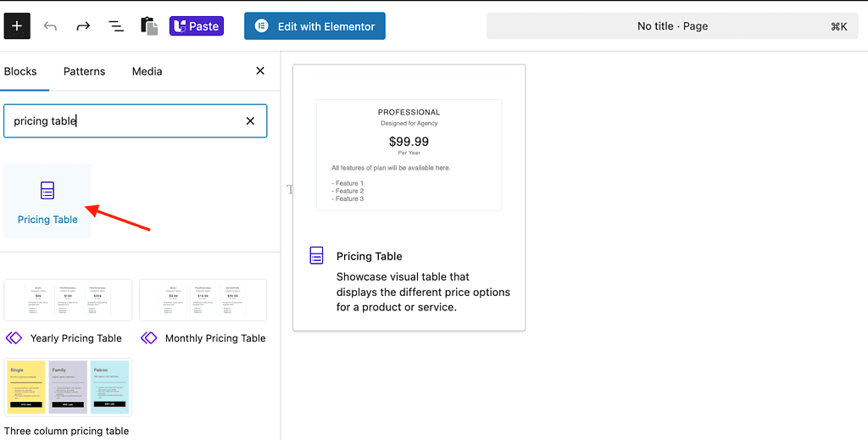Click the Pricing Table title in preview card

coord(370,256)
